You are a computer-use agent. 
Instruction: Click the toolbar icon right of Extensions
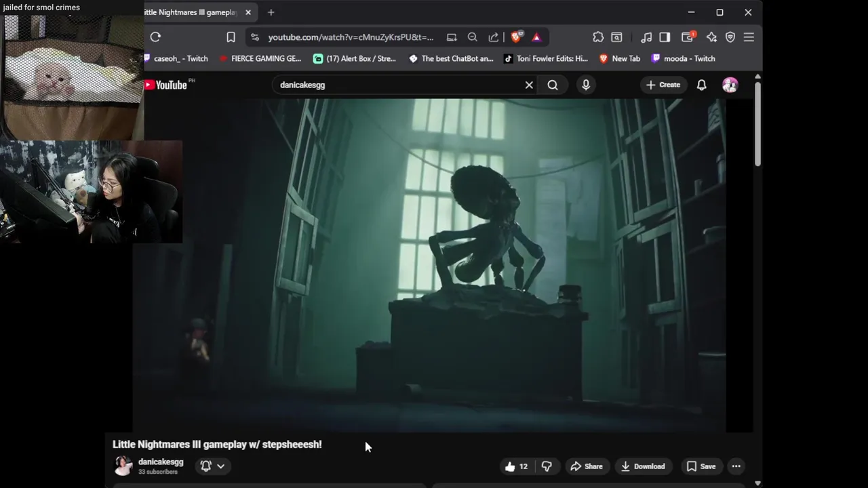point(617,37)
